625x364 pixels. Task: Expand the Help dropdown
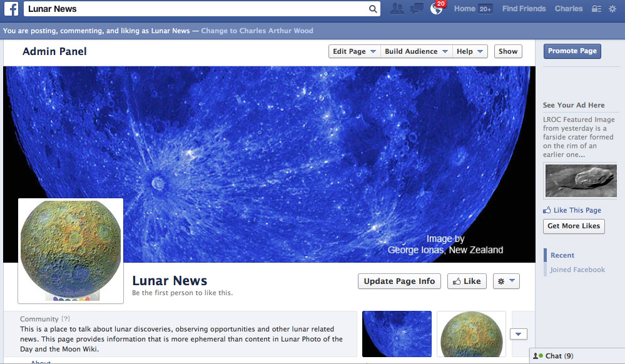point(470,51)
